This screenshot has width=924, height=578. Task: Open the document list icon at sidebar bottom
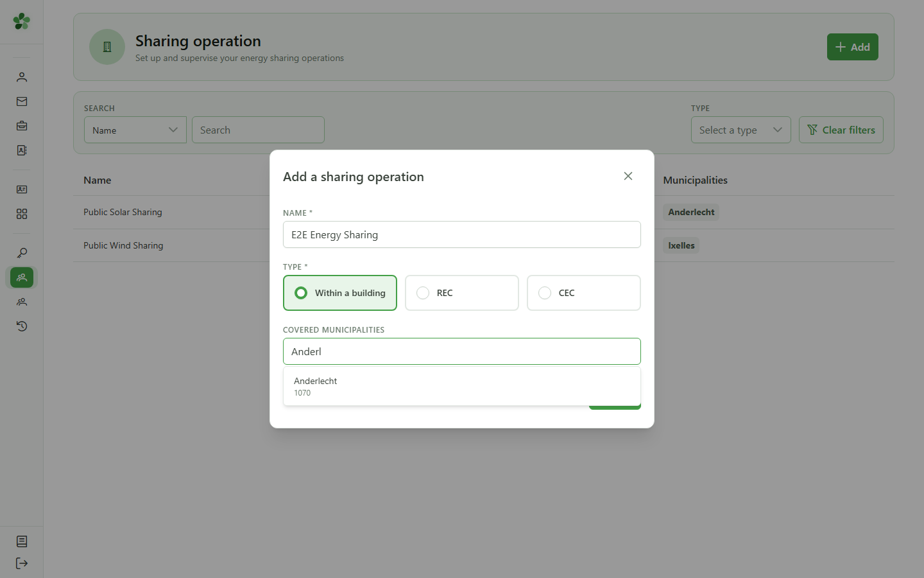click(x=22, y=541)
